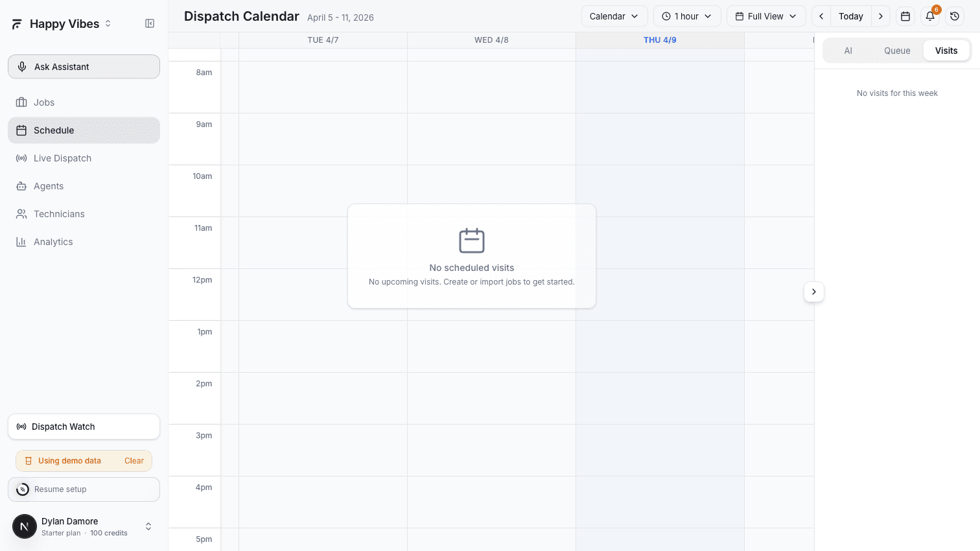
Task: Switch to the AI tab
Action: [848, 50]
